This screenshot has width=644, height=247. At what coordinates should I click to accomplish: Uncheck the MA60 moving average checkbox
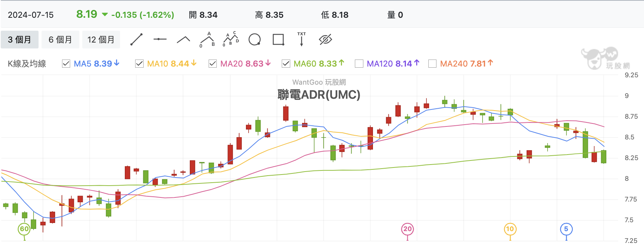point(286,64)
